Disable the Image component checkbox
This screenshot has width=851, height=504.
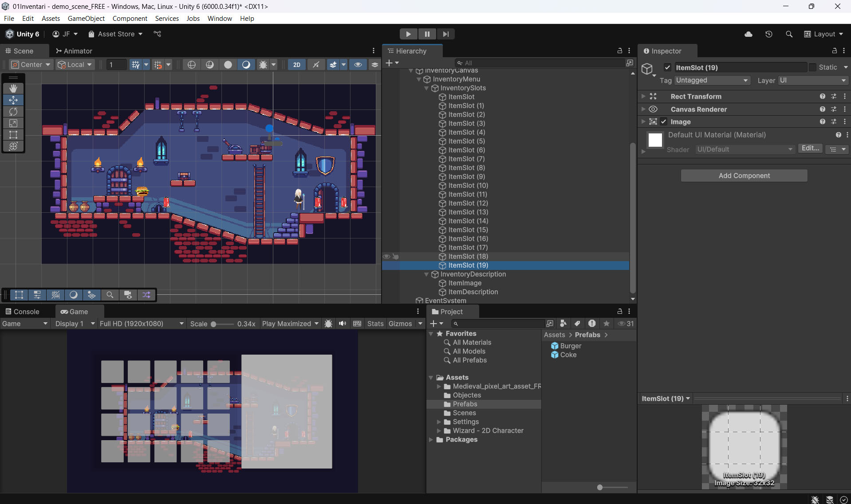click(664, 121)
